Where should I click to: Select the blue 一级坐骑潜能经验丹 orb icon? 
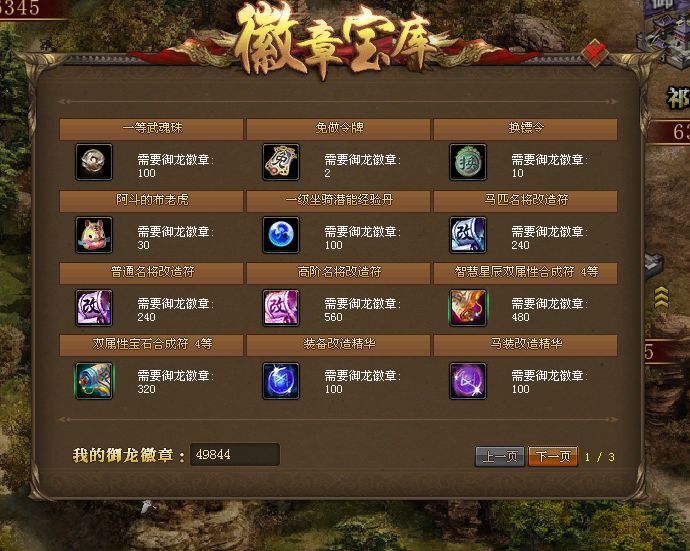pyautogui.click(x=281, y=235)
